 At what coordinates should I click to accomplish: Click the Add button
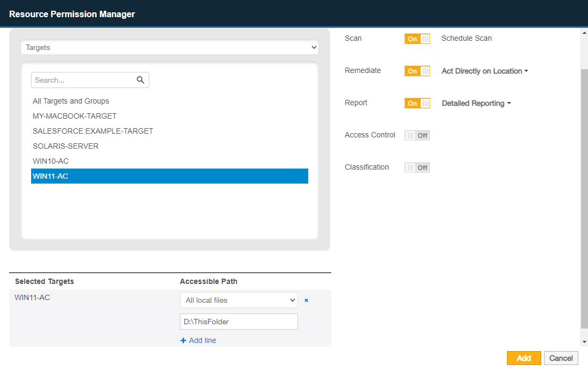click(524, 358)
